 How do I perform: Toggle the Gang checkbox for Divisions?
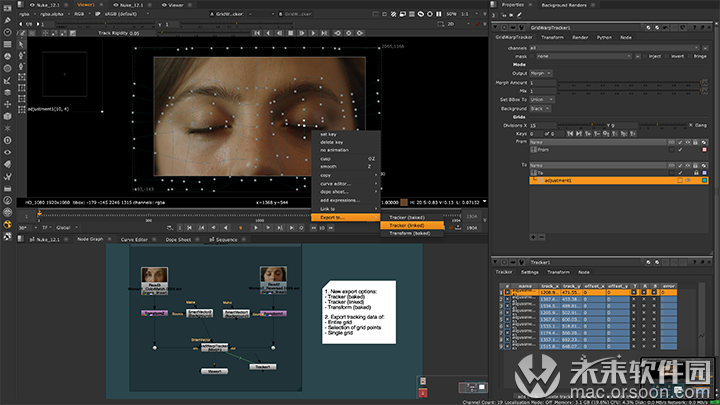click(x=691, y=125)
